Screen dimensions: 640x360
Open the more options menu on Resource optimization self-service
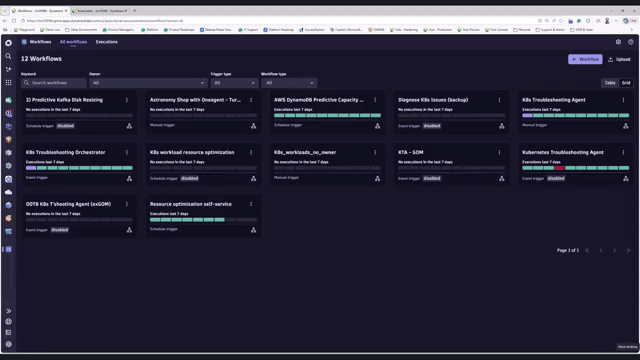point(251,204)
